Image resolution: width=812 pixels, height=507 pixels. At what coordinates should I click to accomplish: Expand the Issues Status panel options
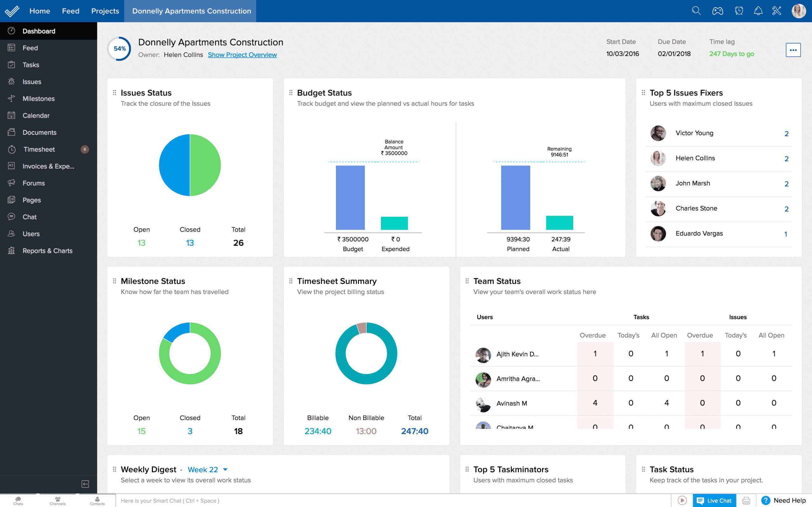[x=115, y=92]
